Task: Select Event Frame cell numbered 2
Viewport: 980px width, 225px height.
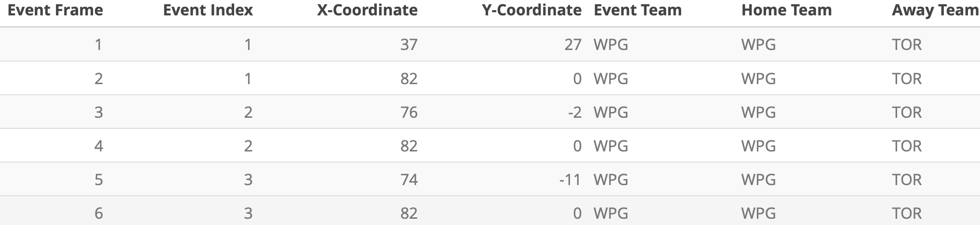Action: (98, 78)
